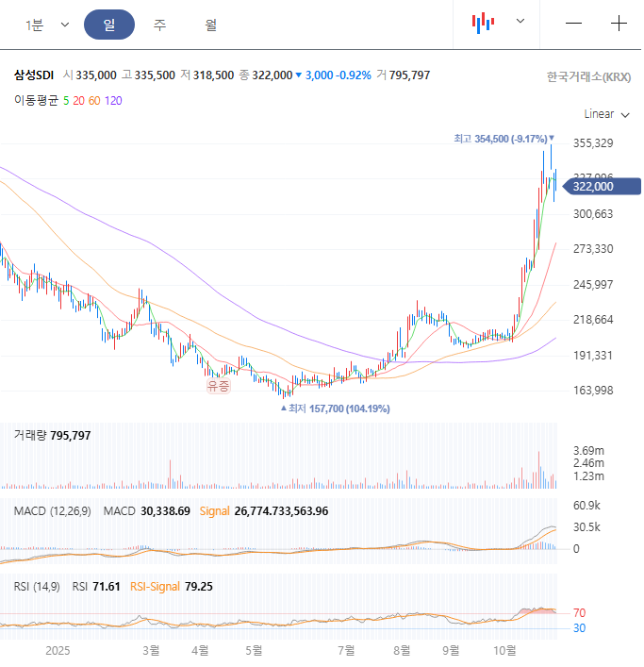Click the 최저 157,700 low label
Viewport: 644px width, 667px height.
click(336, 409)
